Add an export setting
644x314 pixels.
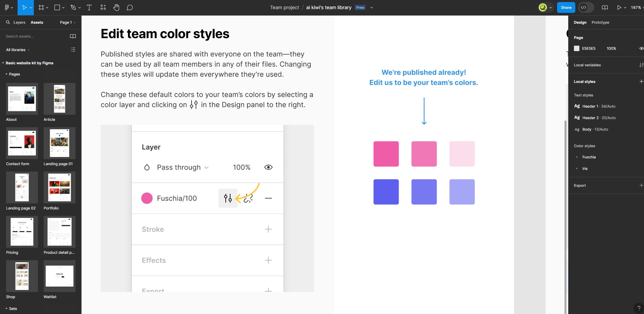click(641, 185)
